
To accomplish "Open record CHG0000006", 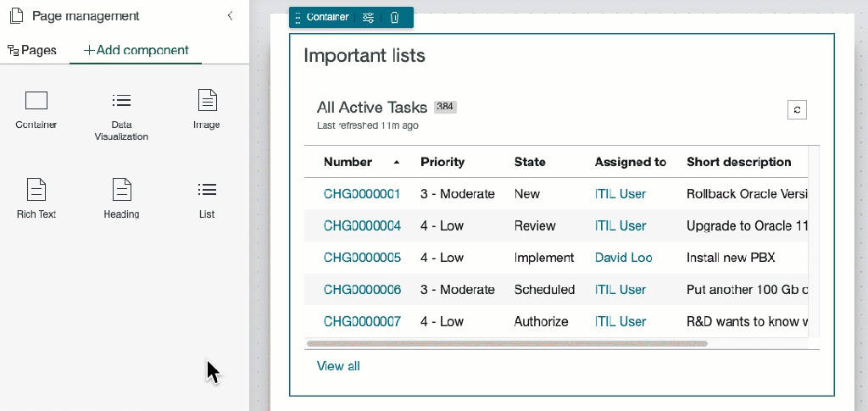I will click(x=362, y=290).
